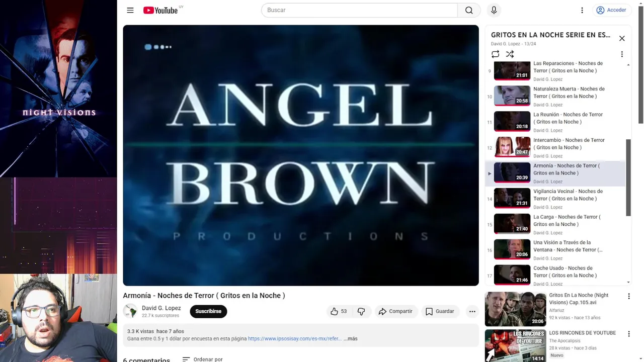Open the YouTube hamburger guide menu
This screenshot has width=644, height=362.
coord(130,10)
